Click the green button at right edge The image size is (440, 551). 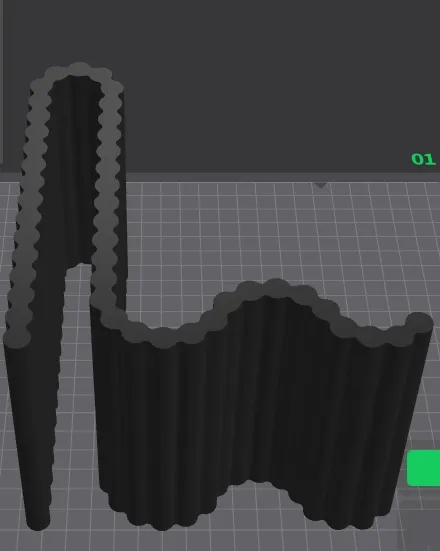coord(423,468)
